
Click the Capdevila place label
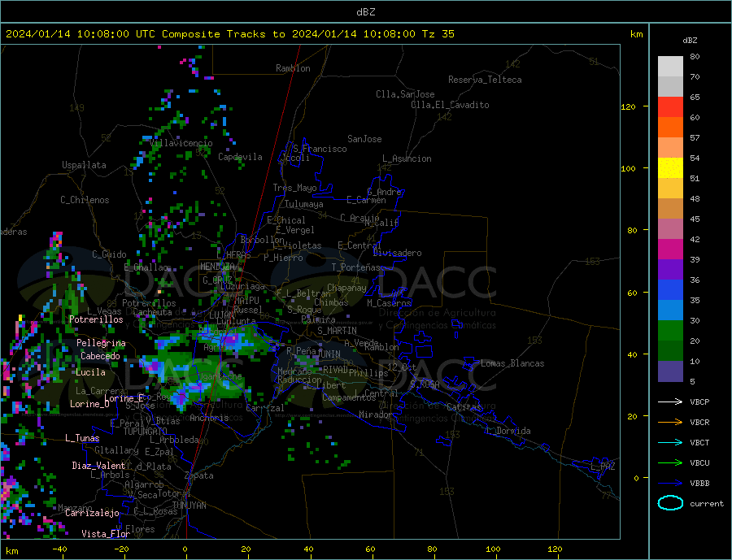(x=240, y=157)
